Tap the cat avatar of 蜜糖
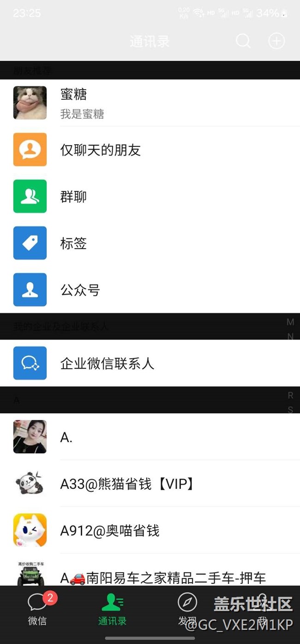 (x=30, y=103)
